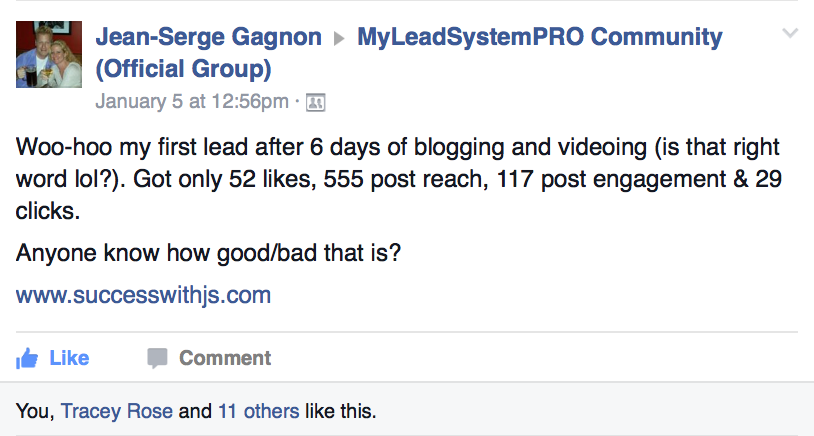Click the post body text paragraph
The height and width of the screenshot is (436, 814).
pyautogui.click(x=398, y=179)
